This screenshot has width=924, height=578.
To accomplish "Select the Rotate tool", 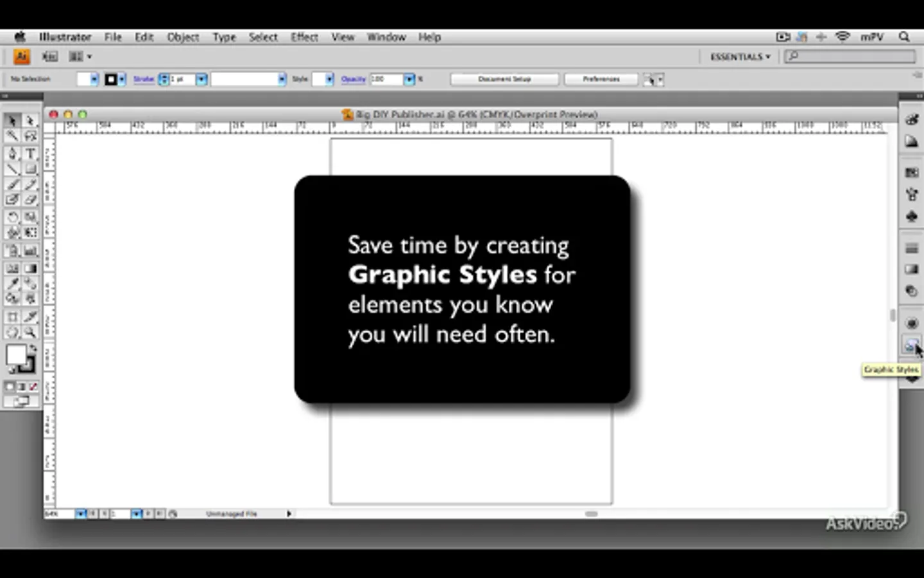I will (x=12, y=218).
